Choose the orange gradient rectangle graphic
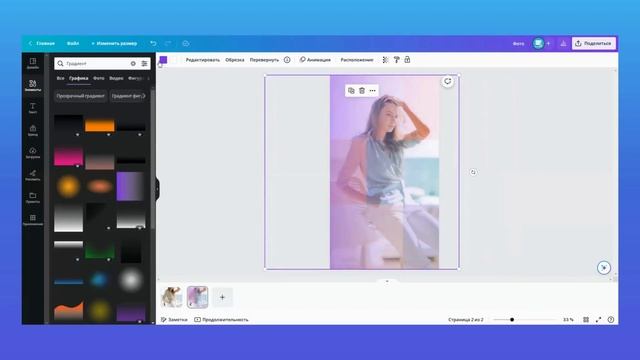Viewport: 640px width, 360px height. click(x=100, y=126)
